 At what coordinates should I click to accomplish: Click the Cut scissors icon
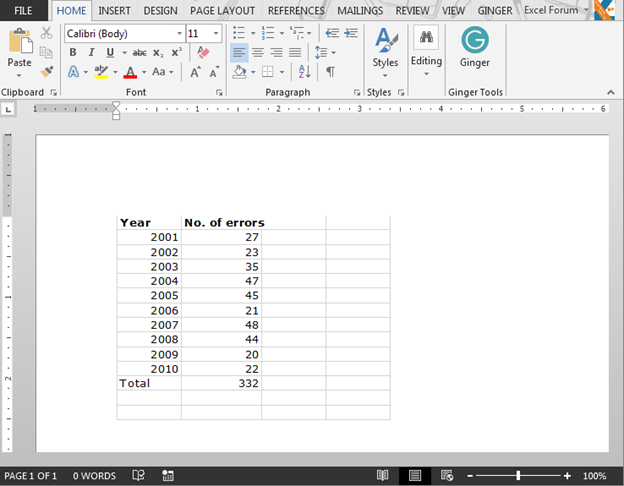[46, 33]
